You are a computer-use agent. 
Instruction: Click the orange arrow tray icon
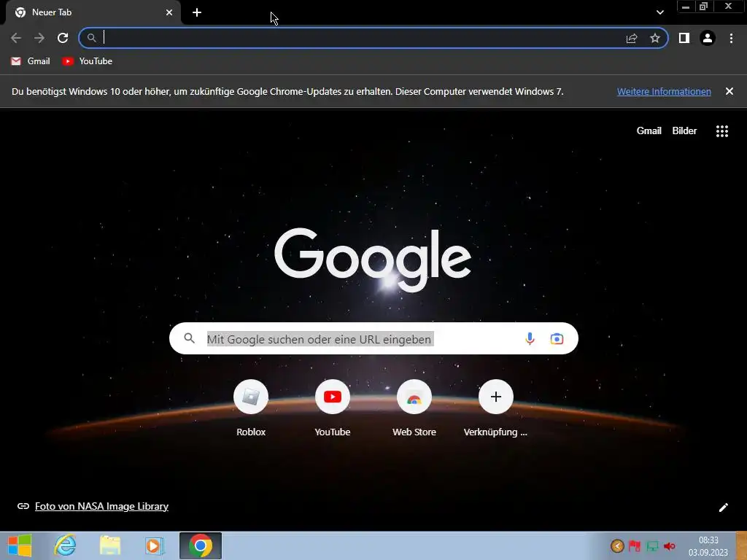click(x=617, y=545)
